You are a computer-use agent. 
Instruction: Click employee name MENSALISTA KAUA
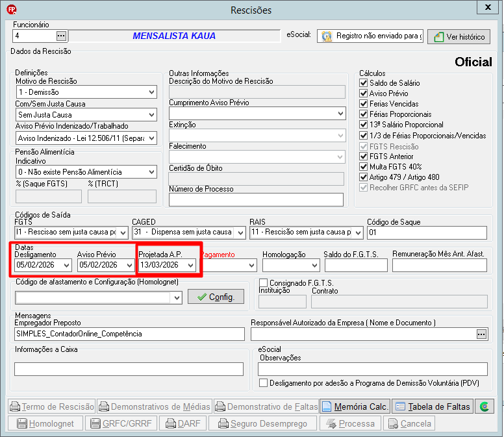click(x=174, y=36)
